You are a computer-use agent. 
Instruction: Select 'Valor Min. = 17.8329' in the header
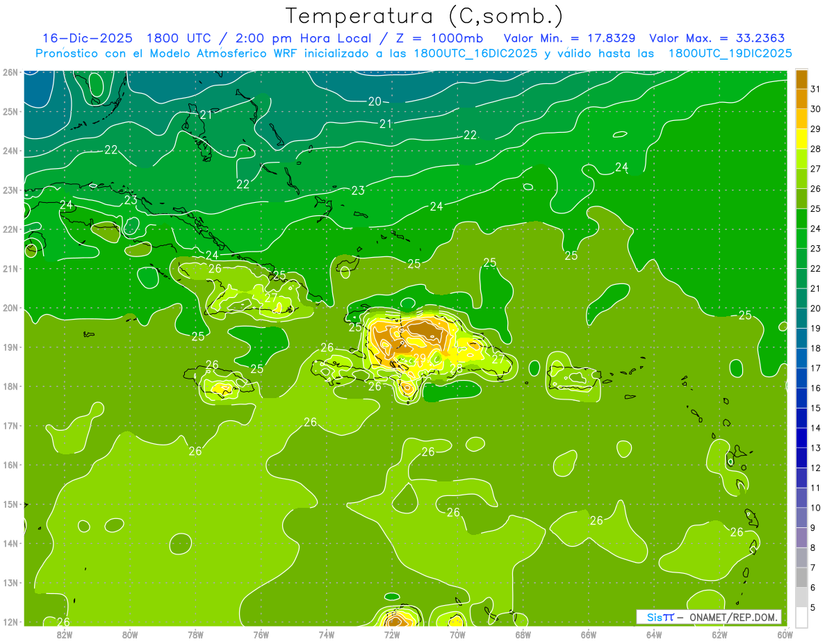pyautogui.click(x=569, y=38)
